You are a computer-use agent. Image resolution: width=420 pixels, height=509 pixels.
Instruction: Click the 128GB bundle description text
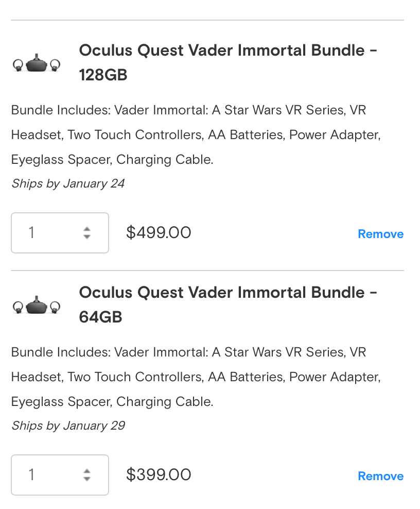196,135
